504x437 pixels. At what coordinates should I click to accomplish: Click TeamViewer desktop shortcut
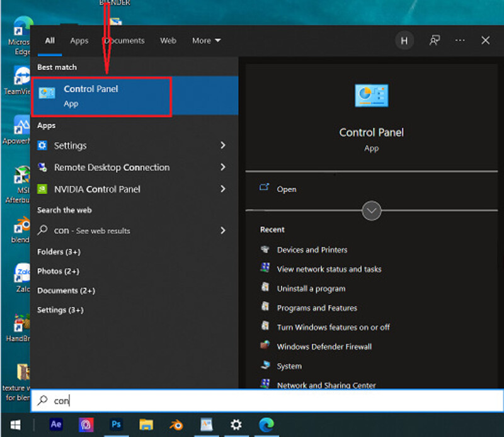18,81
